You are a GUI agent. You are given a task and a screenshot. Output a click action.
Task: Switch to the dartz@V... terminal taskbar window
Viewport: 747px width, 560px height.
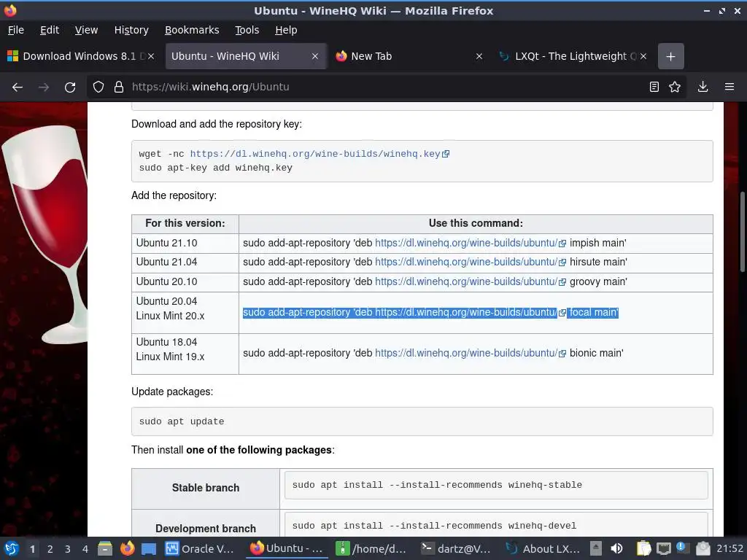tap(456, 548)
